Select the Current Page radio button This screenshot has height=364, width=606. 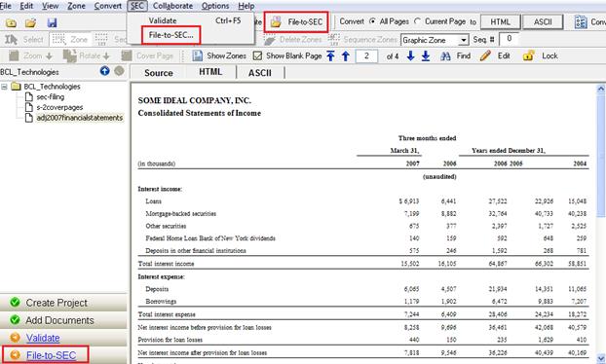pos(417,21)
